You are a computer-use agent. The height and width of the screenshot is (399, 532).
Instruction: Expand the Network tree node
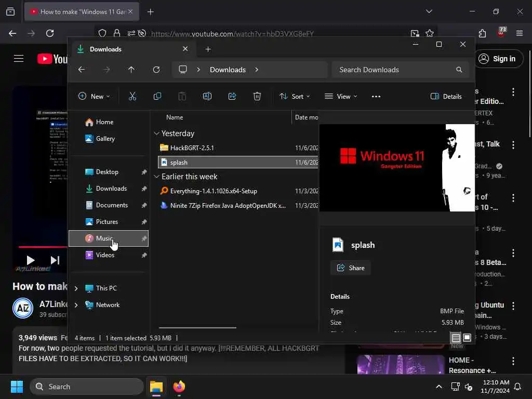point(76,305)
